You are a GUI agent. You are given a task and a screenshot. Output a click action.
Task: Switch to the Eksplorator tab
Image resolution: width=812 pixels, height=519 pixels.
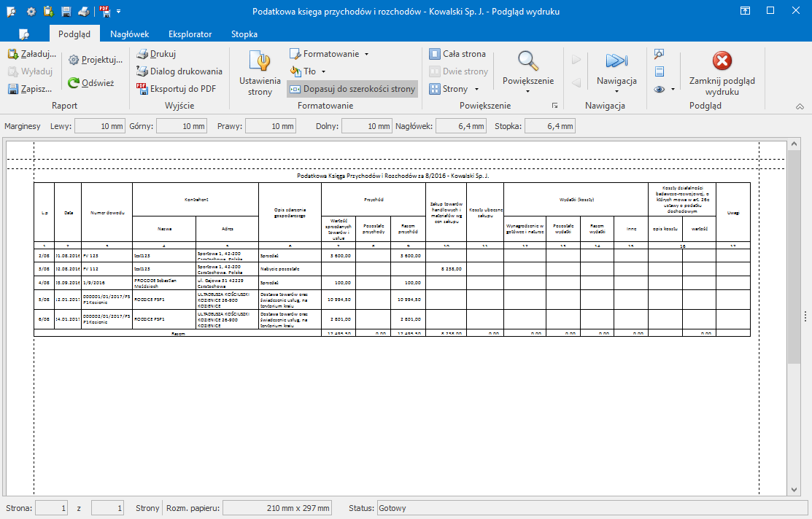point(190,34)
